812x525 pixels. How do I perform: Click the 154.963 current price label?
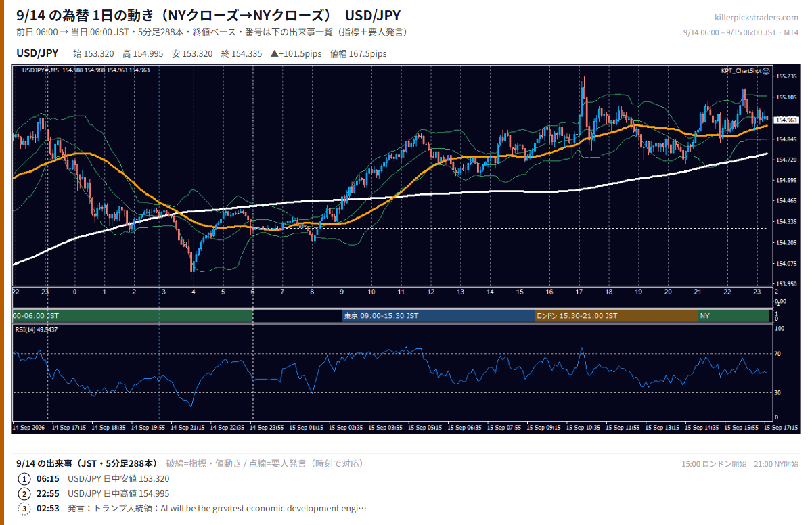785,120
